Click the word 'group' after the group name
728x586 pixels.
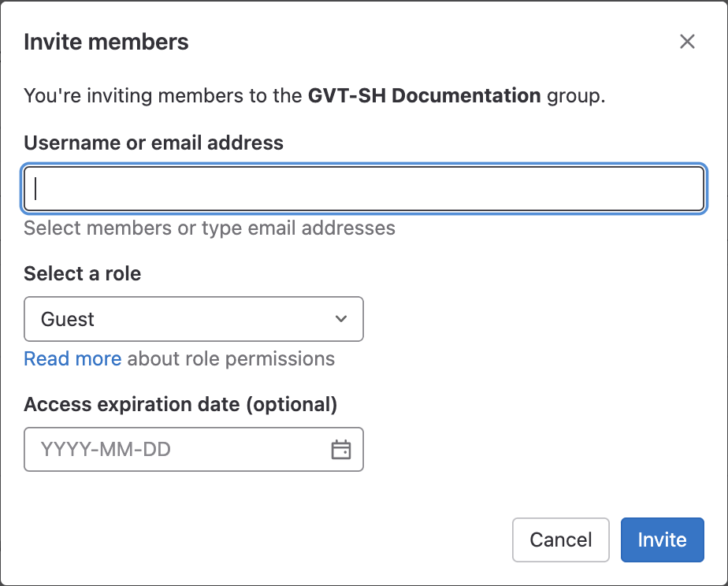tap(573, 96)
